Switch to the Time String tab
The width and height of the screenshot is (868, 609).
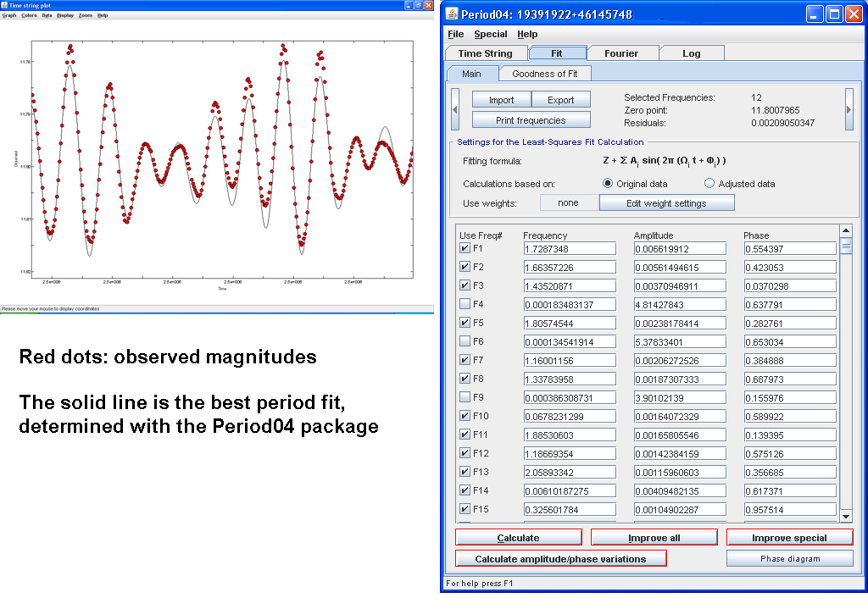click(x=485, y=53)
